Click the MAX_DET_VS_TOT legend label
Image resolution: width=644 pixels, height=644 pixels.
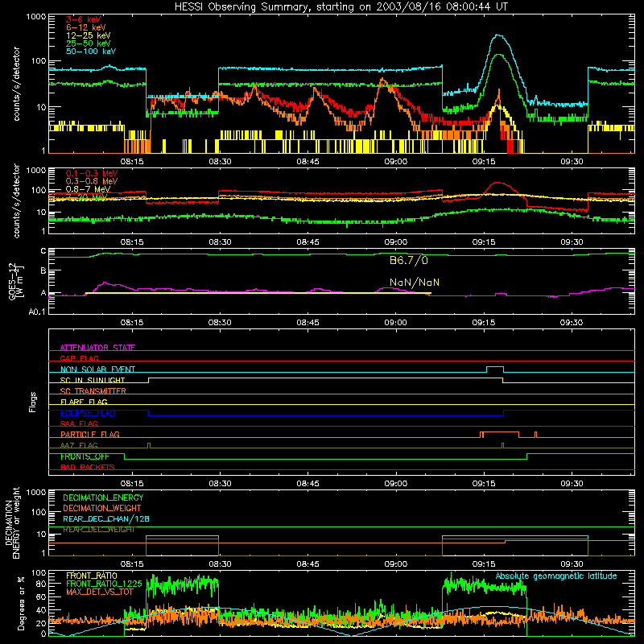pyautogui.click(x=99, y=592)
